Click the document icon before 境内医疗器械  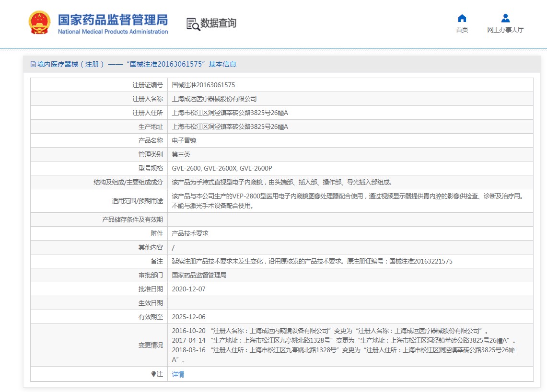[x=33, y=64]
